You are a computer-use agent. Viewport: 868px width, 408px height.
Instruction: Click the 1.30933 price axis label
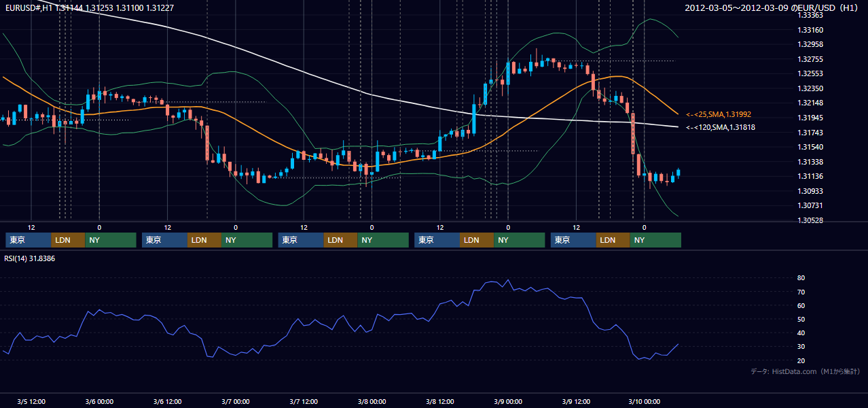pyautogui.click(x=810, y=191)
